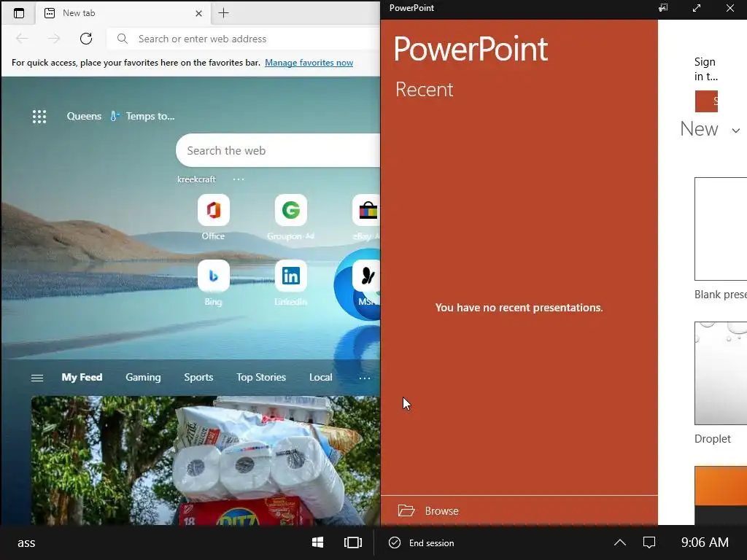
Task: Show hidden tray icons chevron
Action: 620,542
